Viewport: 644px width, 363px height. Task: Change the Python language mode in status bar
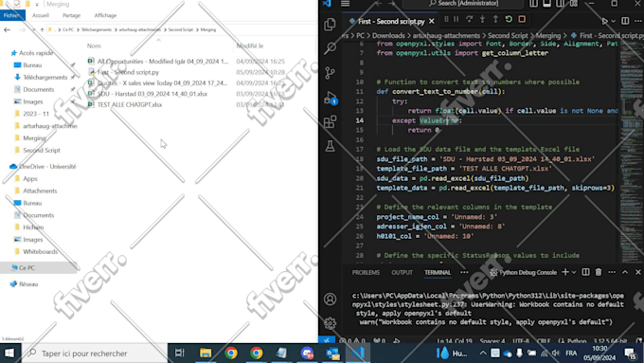pos(577,341)
